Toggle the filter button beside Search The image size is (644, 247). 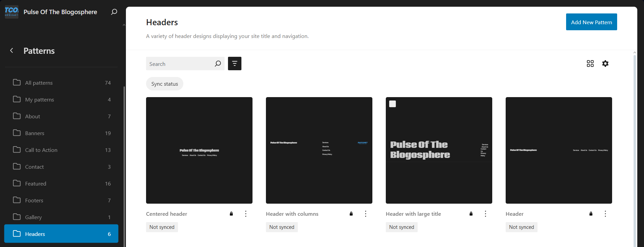coord(234,64)
